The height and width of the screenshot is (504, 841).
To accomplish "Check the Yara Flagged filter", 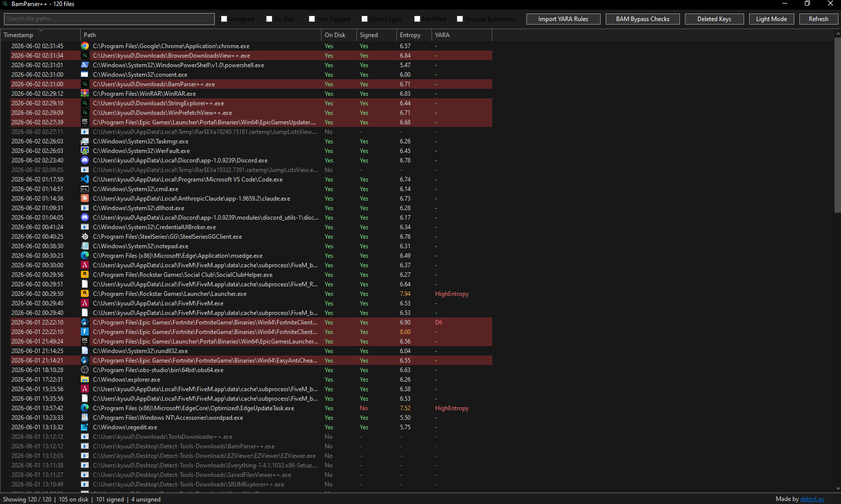I will (x=312, y=19).
